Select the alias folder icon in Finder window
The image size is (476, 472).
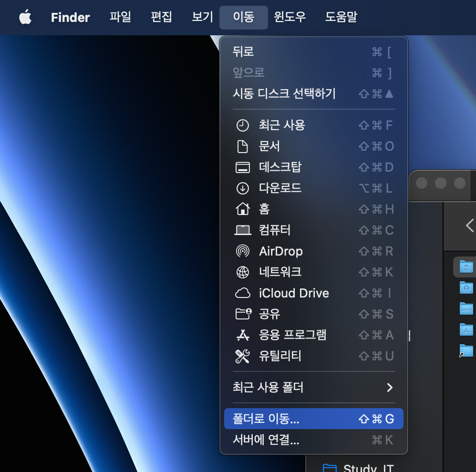(x=466, y=350)
